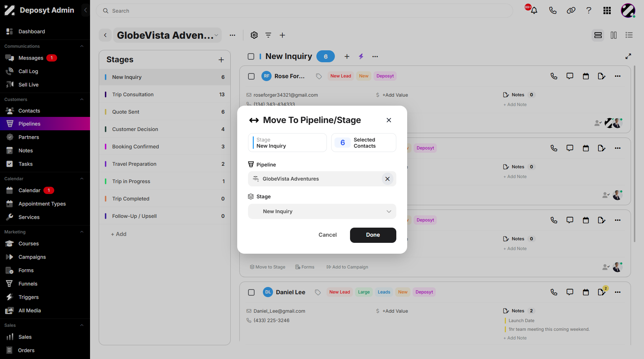
Task: Cancel the Move To Pipeline/Stage dialog
Action: (x=328, y=235)
